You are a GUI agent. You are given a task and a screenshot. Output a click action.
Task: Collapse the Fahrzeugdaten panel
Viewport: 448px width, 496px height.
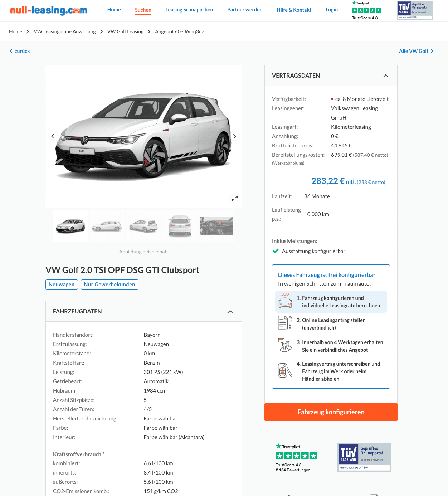pyautogui.click(x=230, y=312)
